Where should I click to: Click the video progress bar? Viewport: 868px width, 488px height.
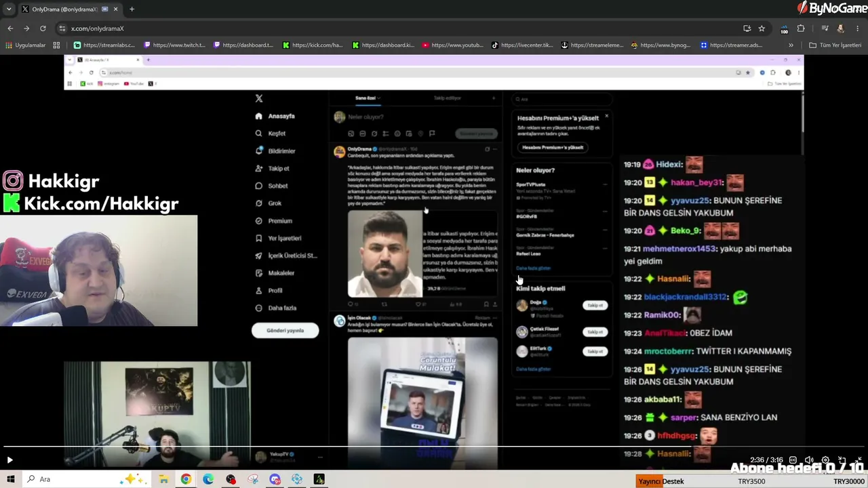click(434, 447)
